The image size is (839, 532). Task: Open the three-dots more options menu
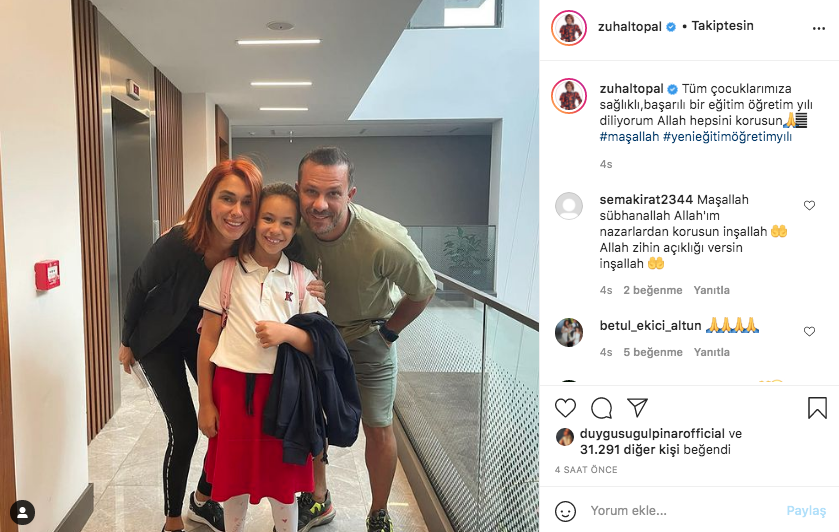coord(819,28)
